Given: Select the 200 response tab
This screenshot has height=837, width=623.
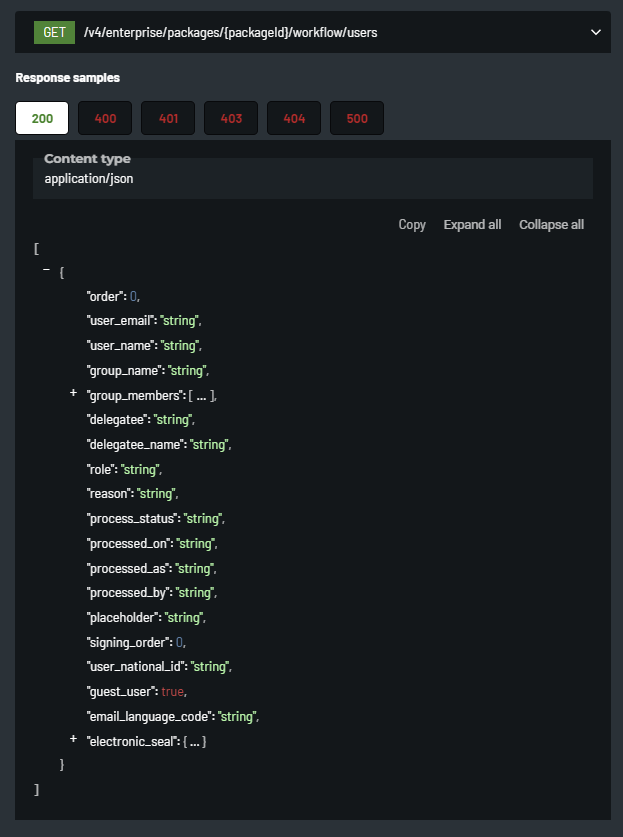Looking at the screenshot, I should [x=42, y=118].
